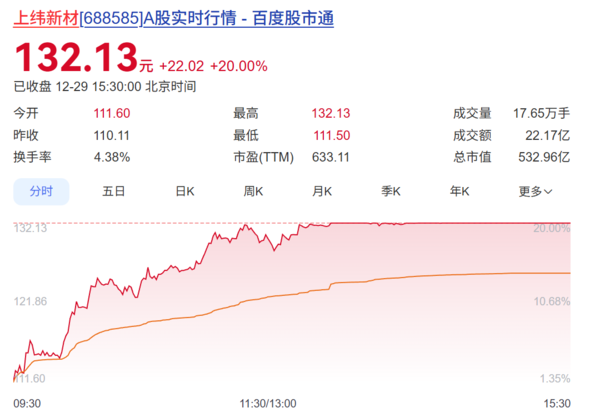The height and width of the screenshot is (418, 600).
Task: Click the 10.68% chart axis label
Action: [552, 301]
